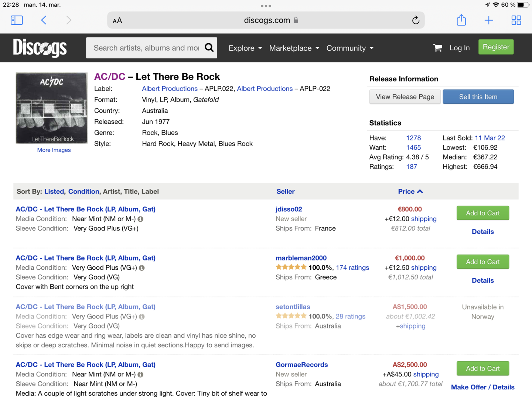Click the Price sort direction arrow
Screen dimensions: 532x399
click(420, 191)
